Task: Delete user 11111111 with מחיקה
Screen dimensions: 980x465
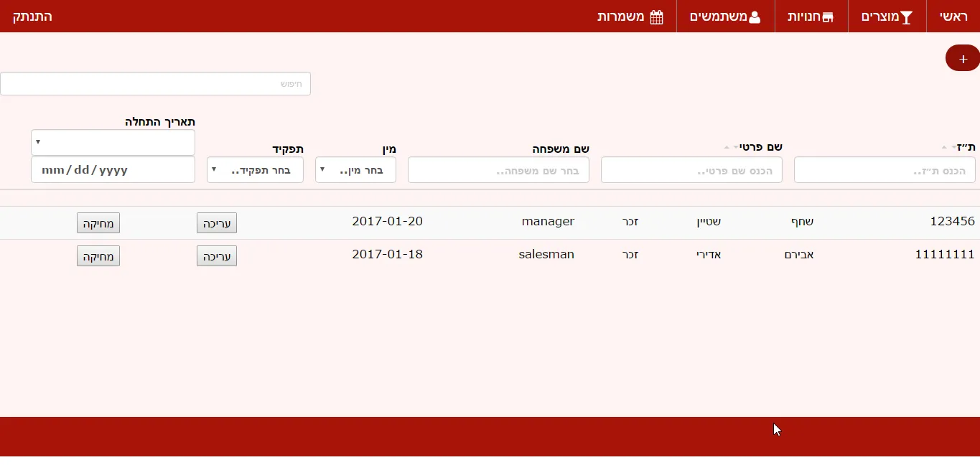Action: pyautogui.click(x=98, y=256)
